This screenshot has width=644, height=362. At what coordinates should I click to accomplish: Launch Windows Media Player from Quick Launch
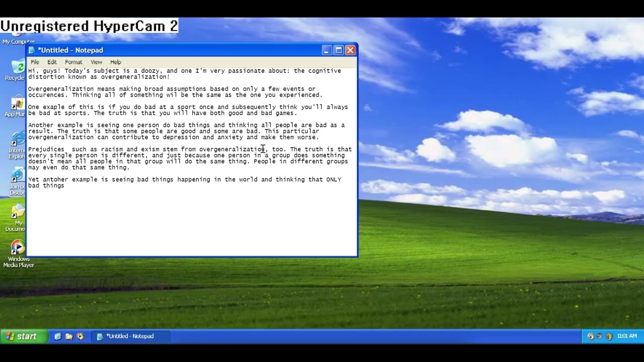click(80, 336)
